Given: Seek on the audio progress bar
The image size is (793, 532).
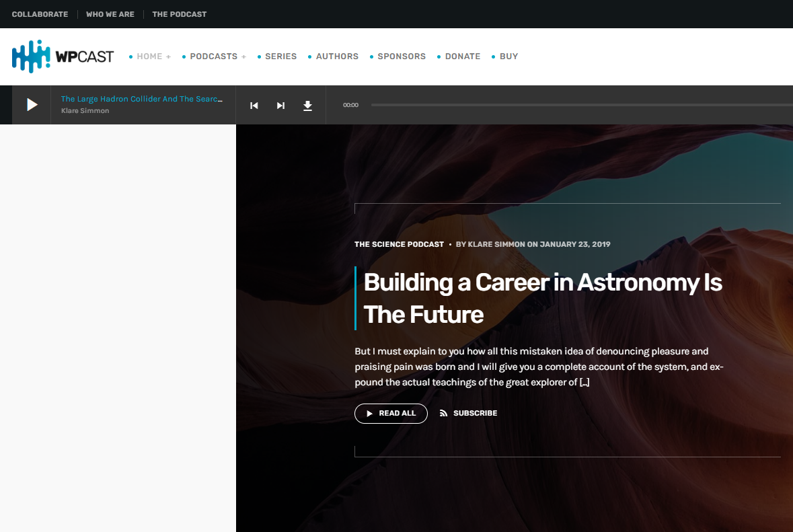Looking at the screenshot, I should [x=582, y=105].
